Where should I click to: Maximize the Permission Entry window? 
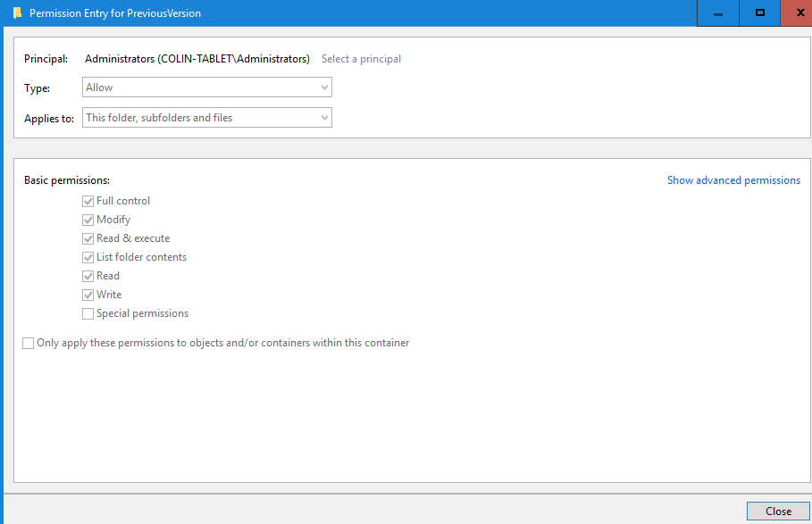[x=760, y=13]
